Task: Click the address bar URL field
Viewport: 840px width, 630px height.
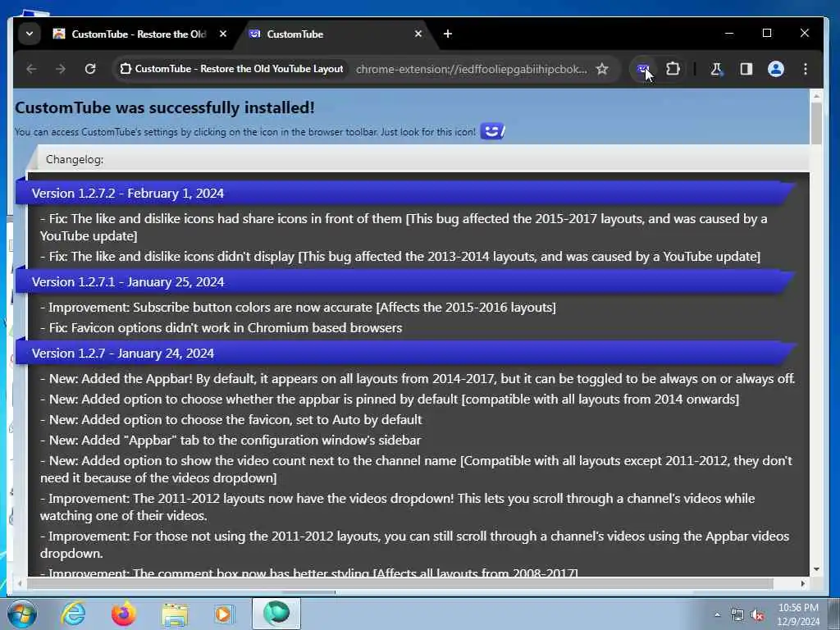Action: pyautogui.click(x=472, y=69)
